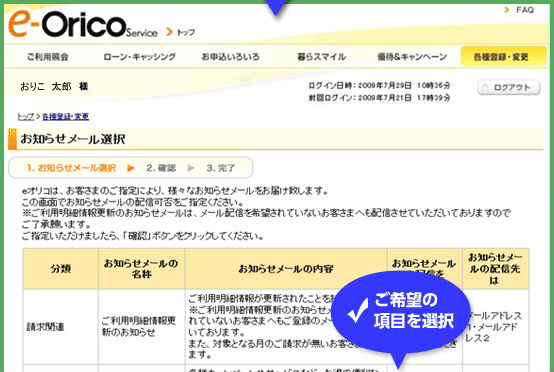Screen dimensions: 554x372
Task: Click step 3. 完了 label
Action: 221,168
